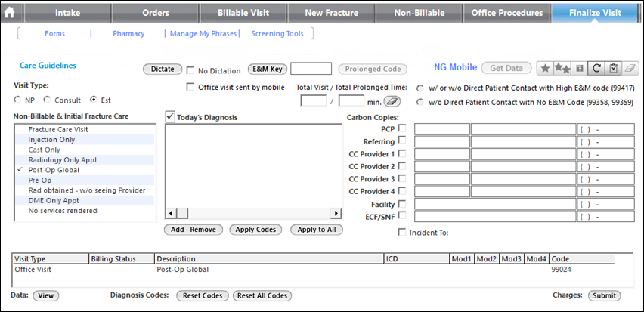
Task: Switch to the New Fracture tab
Action: pos(331,13)
